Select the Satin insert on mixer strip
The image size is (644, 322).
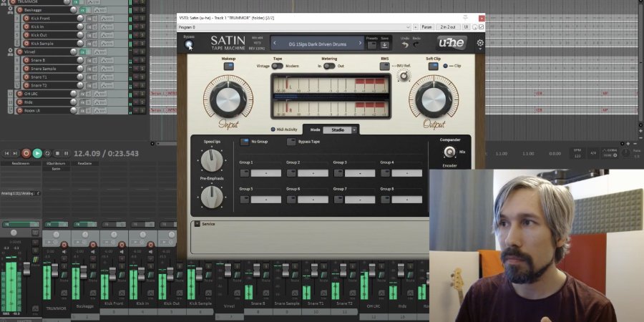[57, 169]
